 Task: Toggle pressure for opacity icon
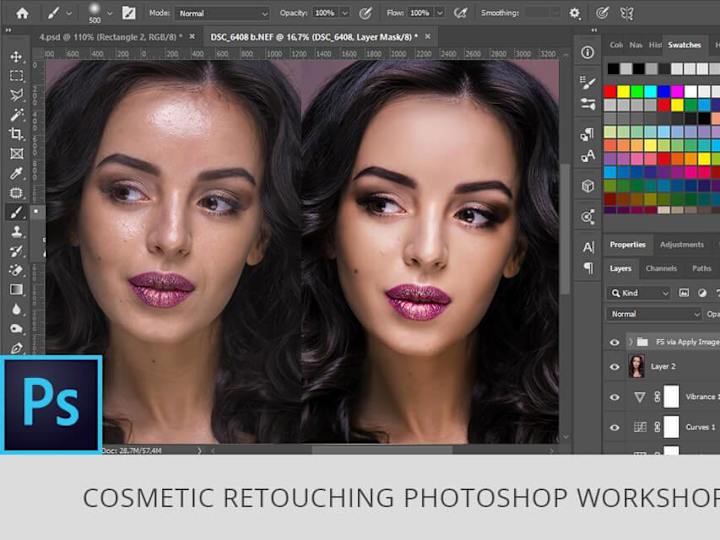click(x=366, y=13)
